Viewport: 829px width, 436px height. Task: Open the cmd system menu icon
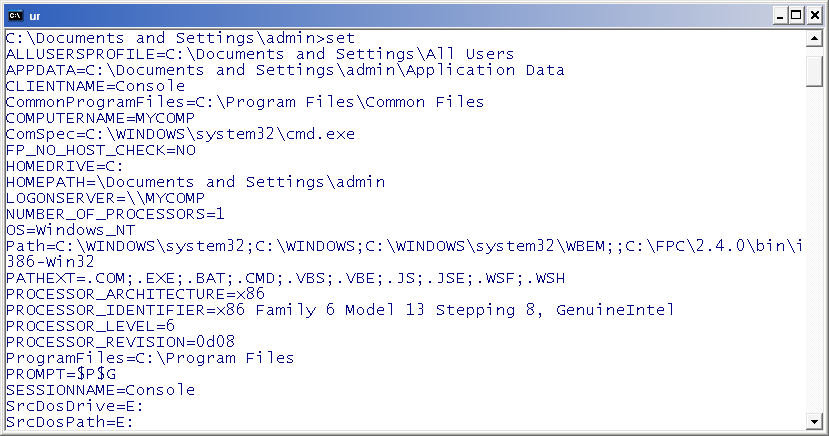pos(15,15)
